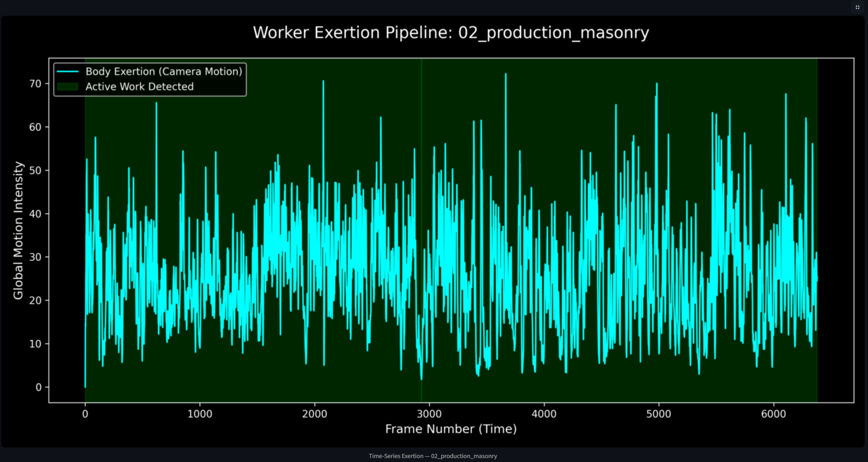This screenshot has height=462, width=868.
Task: Click the 40 tick label on the y-axis
Action: click(x=35, y=214)
